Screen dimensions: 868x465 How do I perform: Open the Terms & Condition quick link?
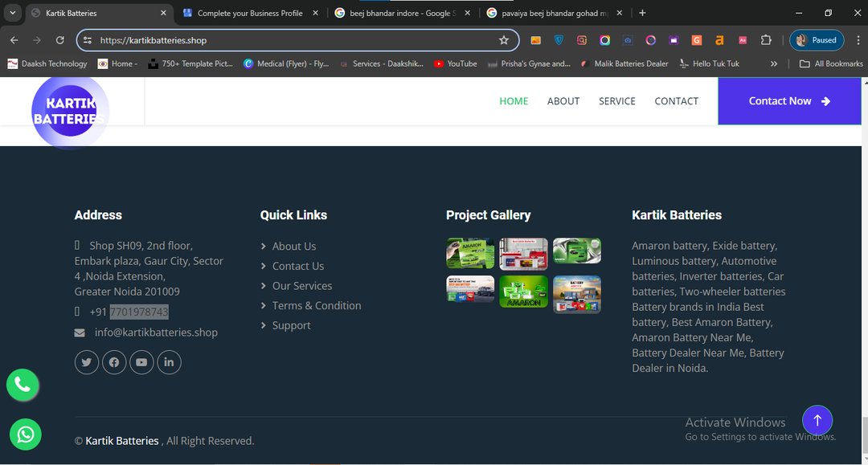point(316,306)
